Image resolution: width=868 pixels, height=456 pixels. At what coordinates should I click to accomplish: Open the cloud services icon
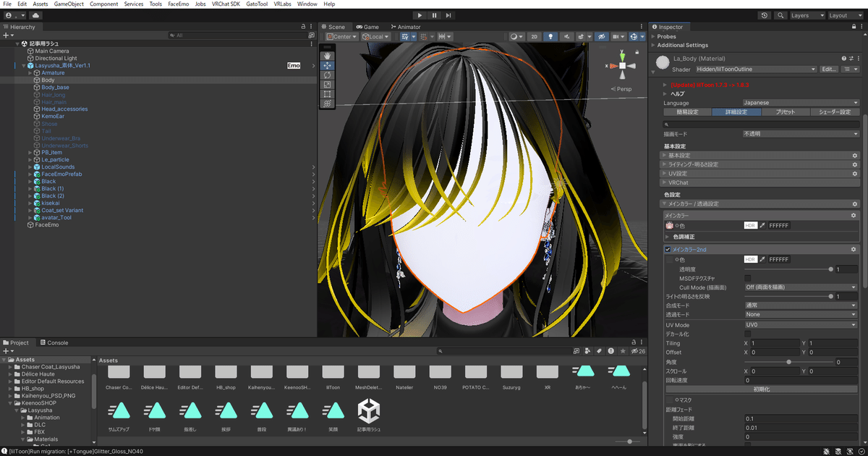tap(36, 15)
